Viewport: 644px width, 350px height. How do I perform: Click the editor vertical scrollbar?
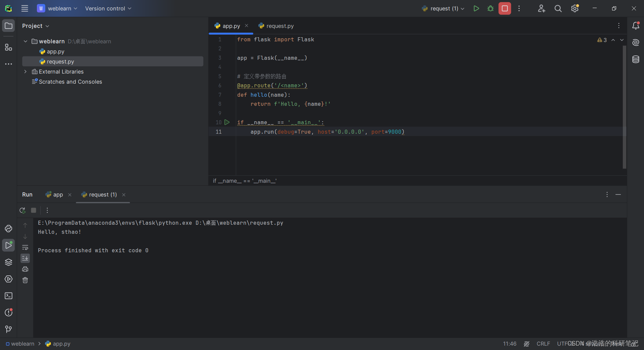coord(625,107)
